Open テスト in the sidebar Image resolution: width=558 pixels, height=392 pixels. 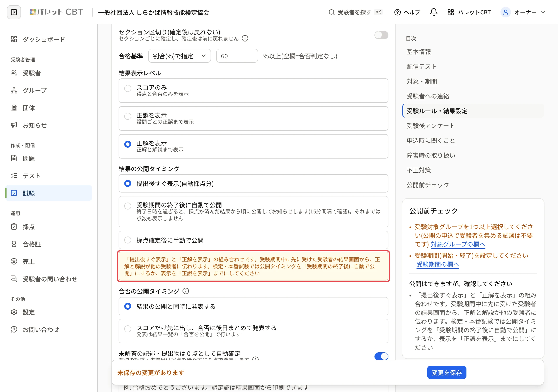(x=49, y=176)
